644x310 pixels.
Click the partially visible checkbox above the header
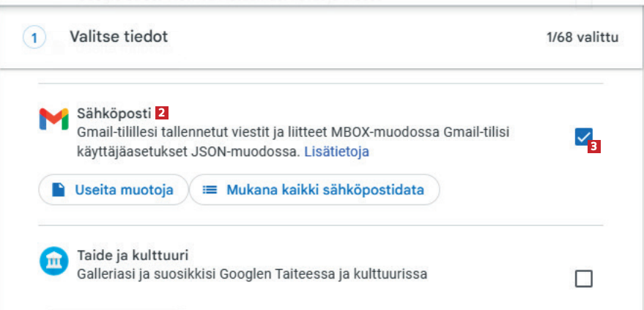pos(583,4)
